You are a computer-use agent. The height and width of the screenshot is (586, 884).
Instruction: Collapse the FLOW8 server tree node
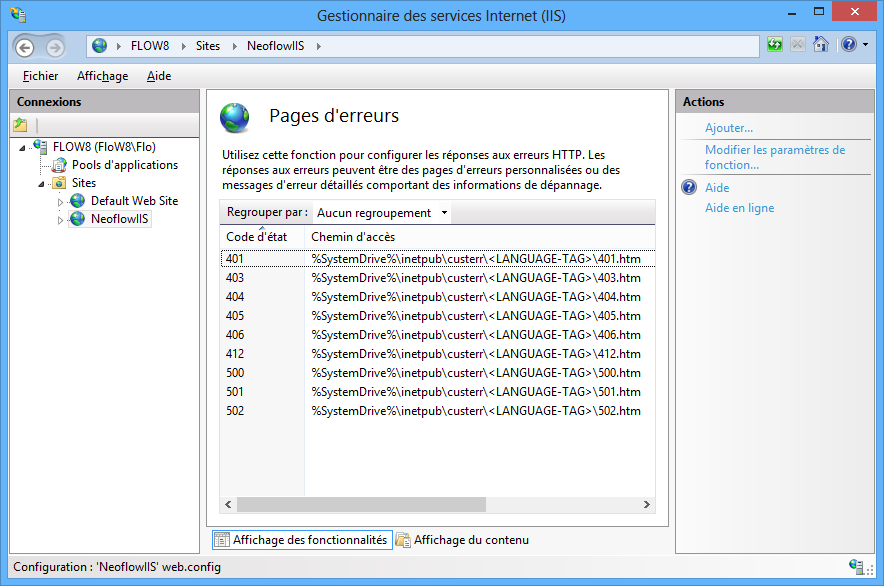(x=22, y=148)
